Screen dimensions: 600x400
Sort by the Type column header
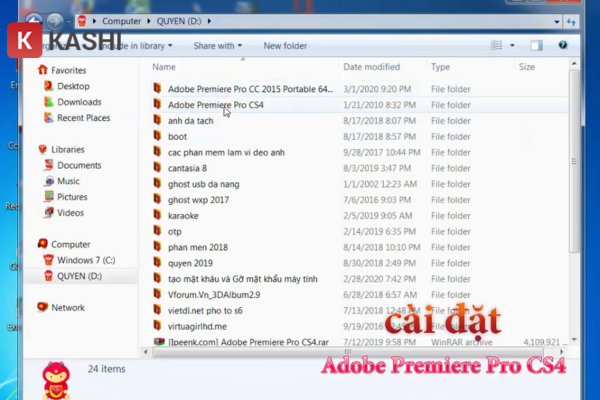(440, 67)
